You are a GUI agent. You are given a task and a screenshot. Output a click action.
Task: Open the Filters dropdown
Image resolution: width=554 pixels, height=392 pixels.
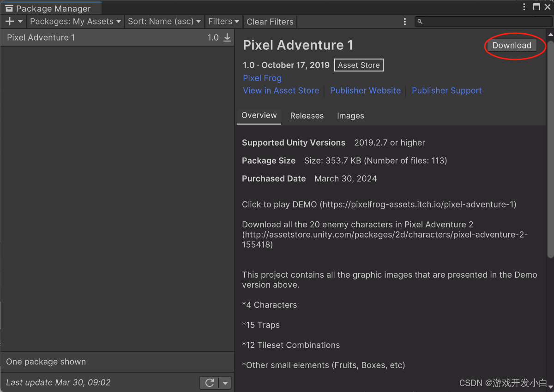pyautogui.click(x=223, y=21)
